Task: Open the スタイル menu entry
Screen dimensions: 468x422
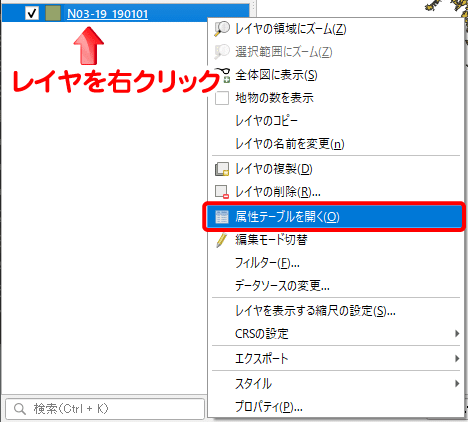Action: tap(336, 383)
